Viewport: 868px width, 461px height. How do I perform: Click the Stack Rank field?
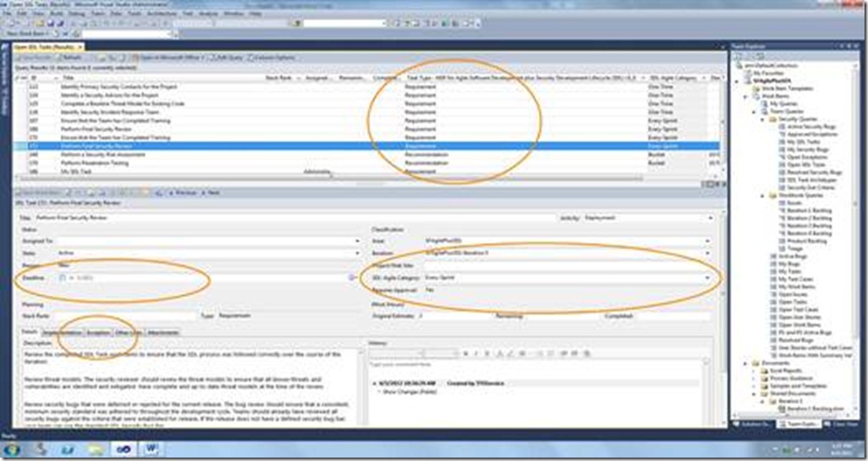(124, 316)
